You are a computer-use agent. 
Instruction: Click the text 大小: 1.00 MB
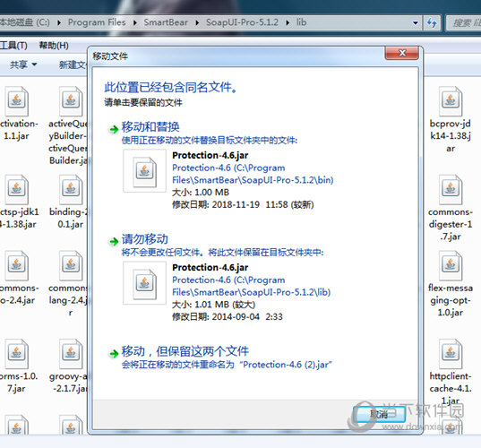(x=201, y=193)
